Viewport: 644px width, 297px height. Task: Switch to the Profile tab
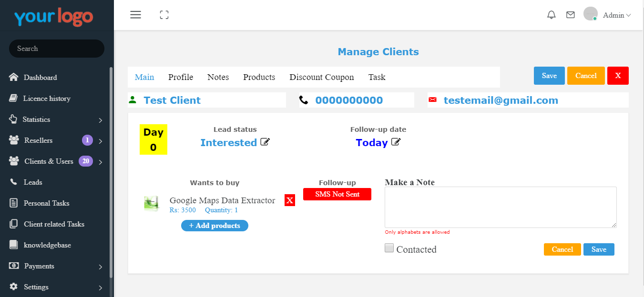coord(181,77)
